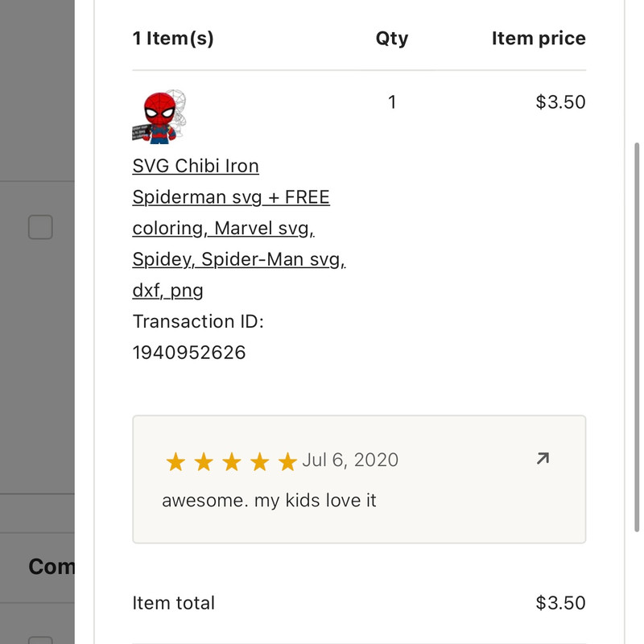Image resolution: width=644 pixels, height=644 pixels.
Task: Click the $3.50 item price value
Action: pyautogui.click(x=560, y=102)
